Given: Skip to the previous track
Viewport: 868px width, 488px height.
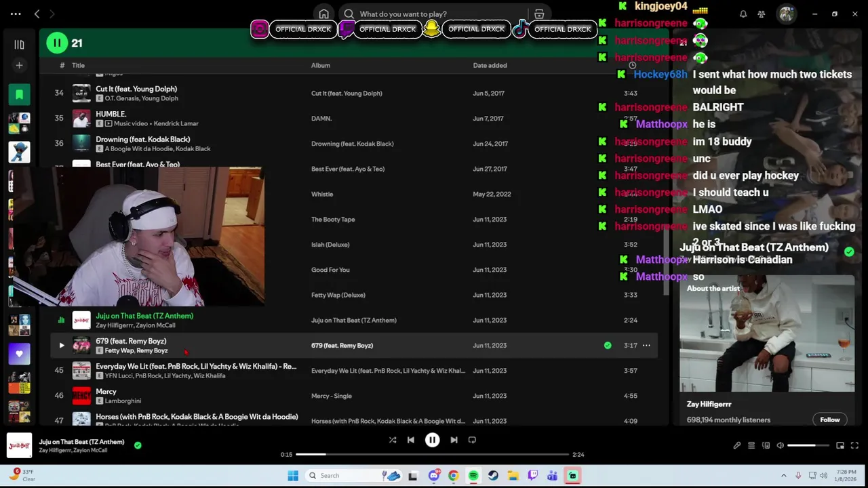Looking at the screenshot, I should click(411, 440).
